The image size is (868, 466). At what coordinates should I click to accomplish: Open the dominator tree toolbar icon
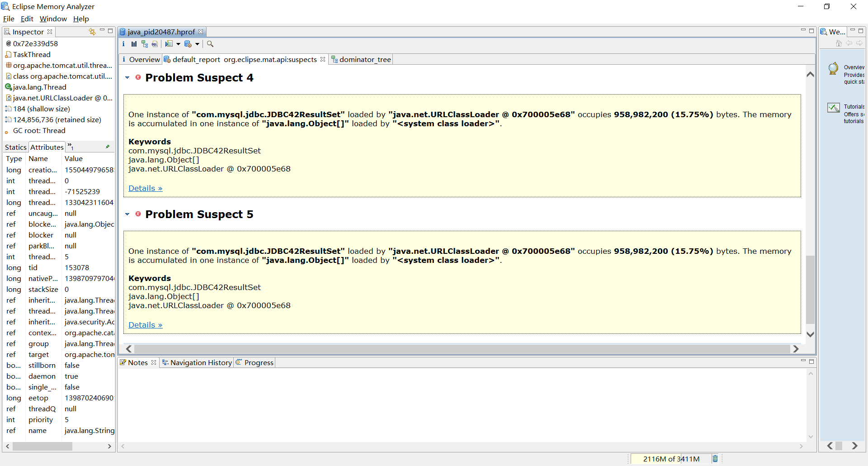tap(144, 44)
